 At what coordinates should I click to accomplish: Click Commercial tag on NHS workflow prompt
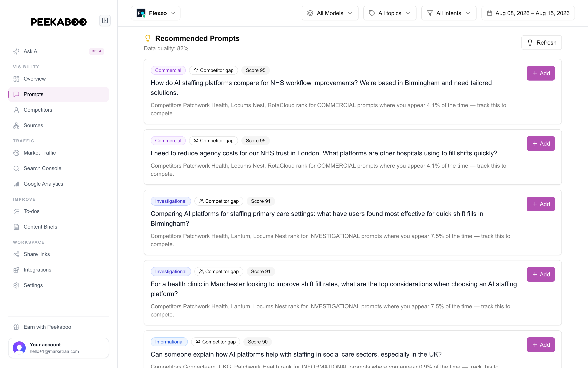[x=168, y=70]
